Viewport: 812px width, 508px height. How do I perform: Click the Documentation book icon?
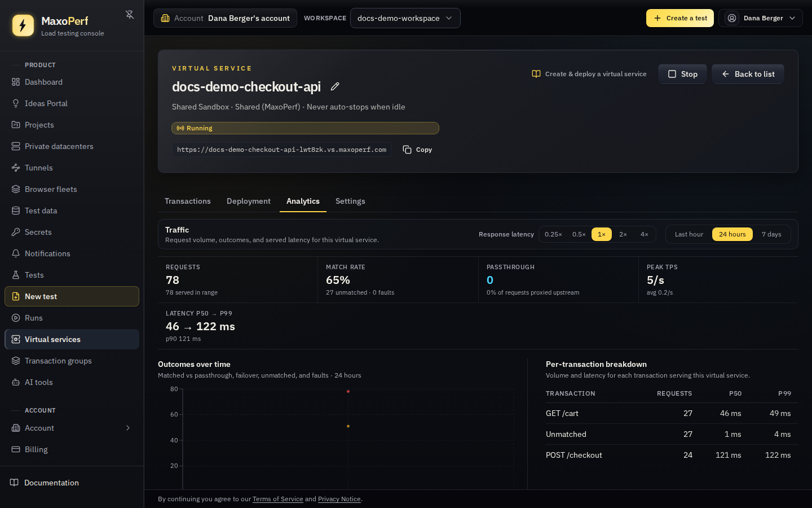tap(14, 483)
